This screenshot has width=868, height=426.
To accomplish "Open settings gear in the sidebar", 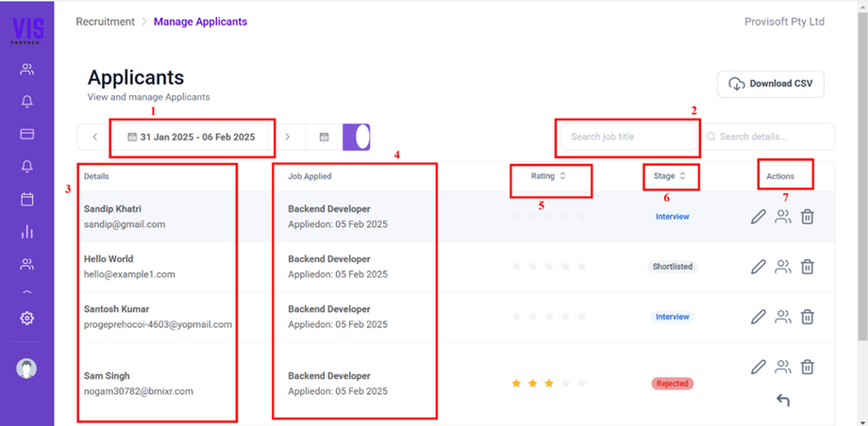I will (x=27, y=319).
